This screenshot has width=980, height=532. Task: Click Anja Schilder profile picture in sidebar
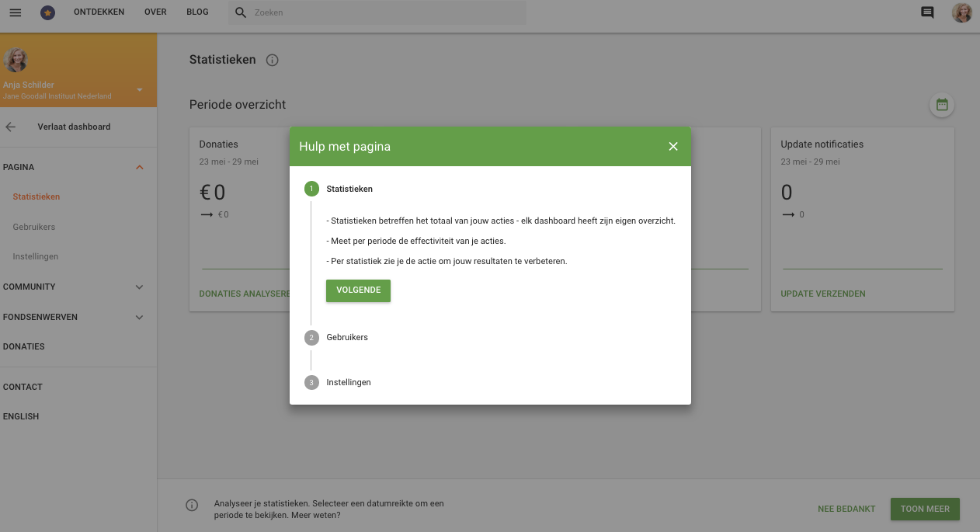pos(16,60)
